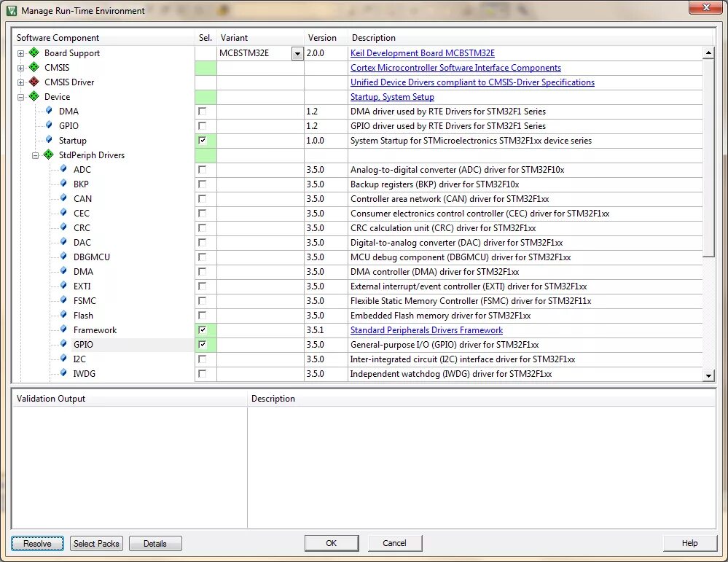
Task: Click the Resolve button
Action: [x=37, y=544]
